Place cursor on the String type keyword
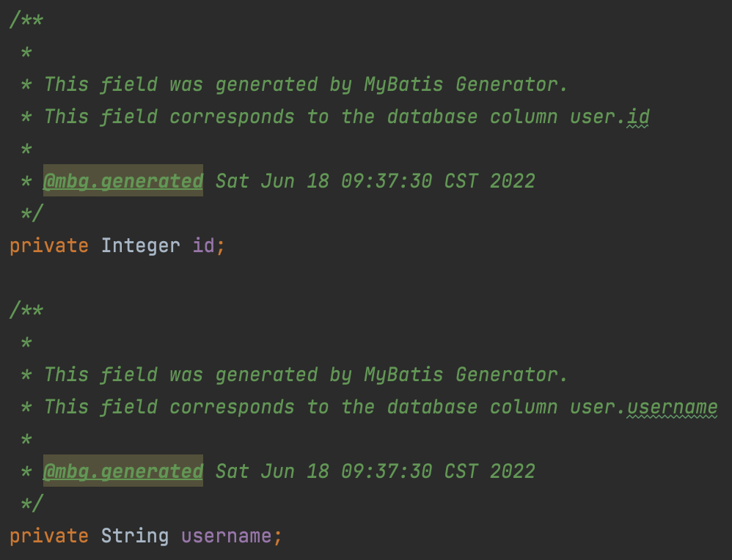Image resolution: width=732 pixels, height=560 pixels. pos(134,536)
